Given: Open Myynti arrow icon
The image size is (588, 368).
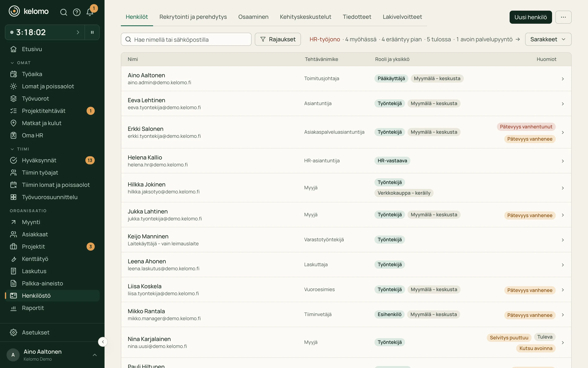Looking at the screenshot, I should [x=13, y=222].
